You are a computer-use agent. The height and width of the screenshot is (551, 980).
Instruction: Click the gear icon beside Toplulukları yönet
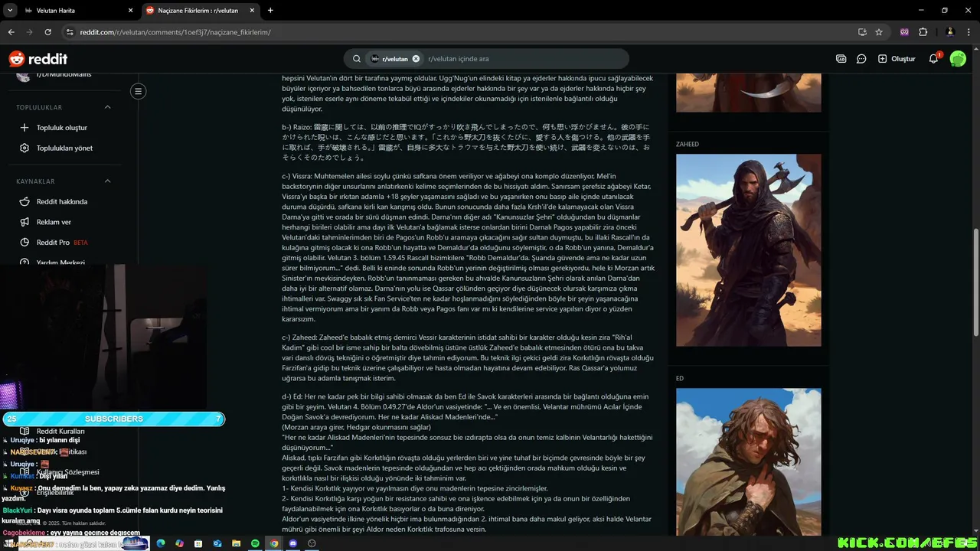click(24, 148)
